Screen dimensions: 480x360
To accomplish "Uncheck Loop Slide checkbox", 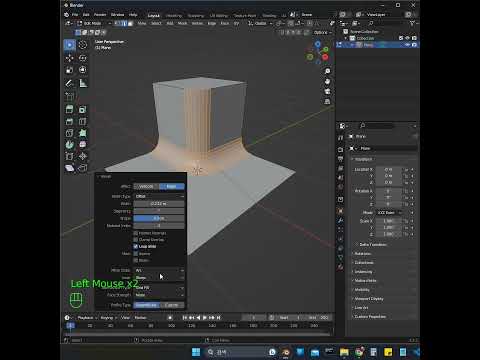I will click(136, 246).
